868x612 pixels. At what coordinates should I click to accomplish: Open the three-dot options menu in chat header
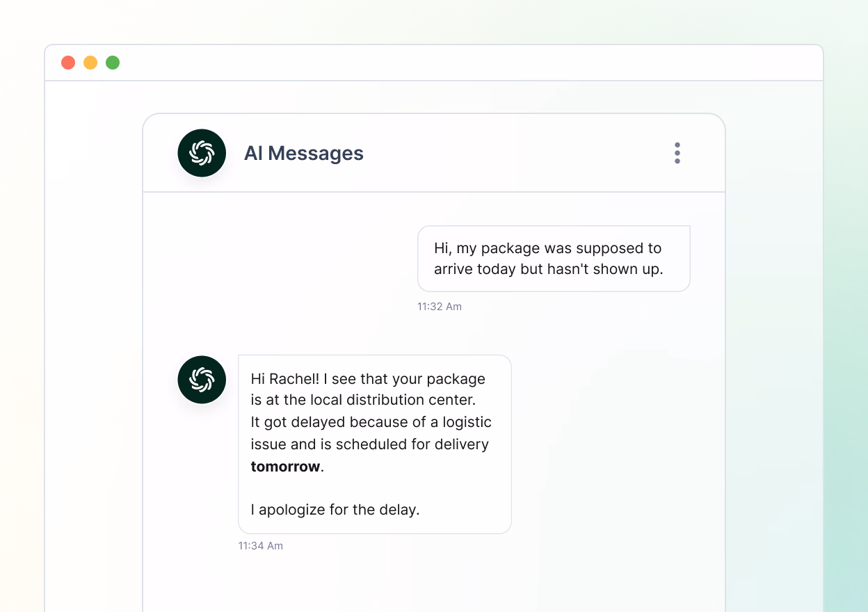click(x=677, y=153)
